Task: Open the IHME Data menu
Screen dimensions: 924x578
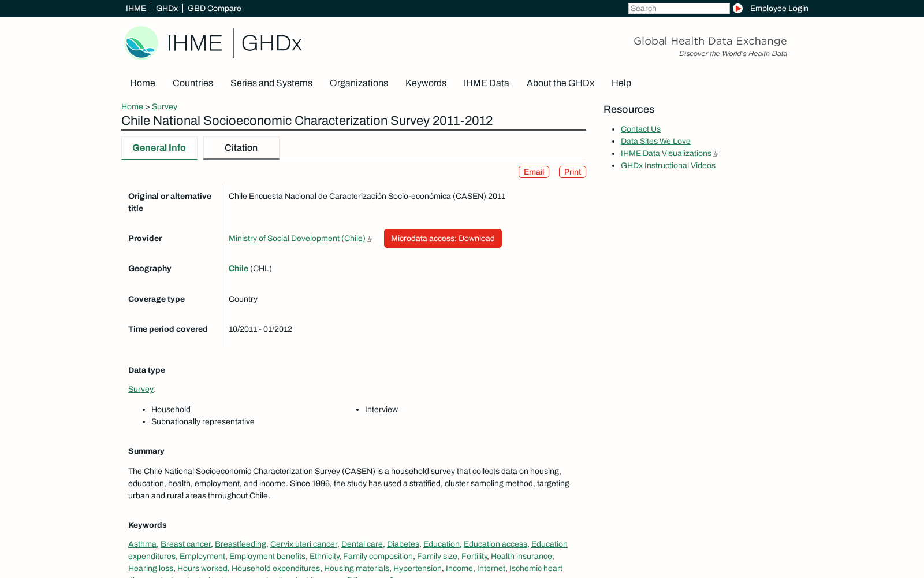Action: (x=486, y=83)
